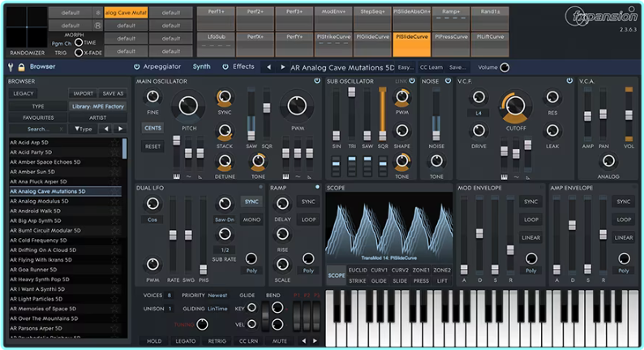Click the TUNING knob
644x350 pixels.
[x=202, y=325]
